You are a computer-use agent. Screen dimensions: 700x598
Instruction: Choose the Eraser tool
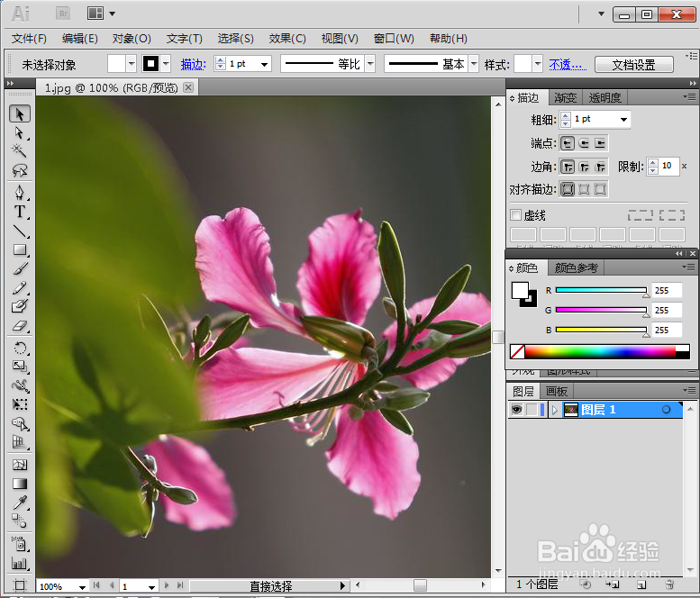pyautogui.click(x=20, y=325)
